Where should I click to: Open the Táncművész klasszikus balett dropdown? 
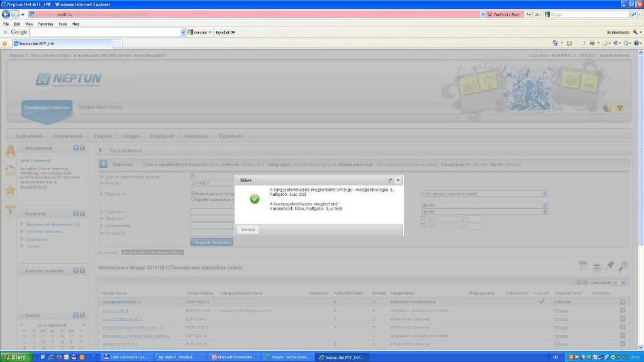484,194
